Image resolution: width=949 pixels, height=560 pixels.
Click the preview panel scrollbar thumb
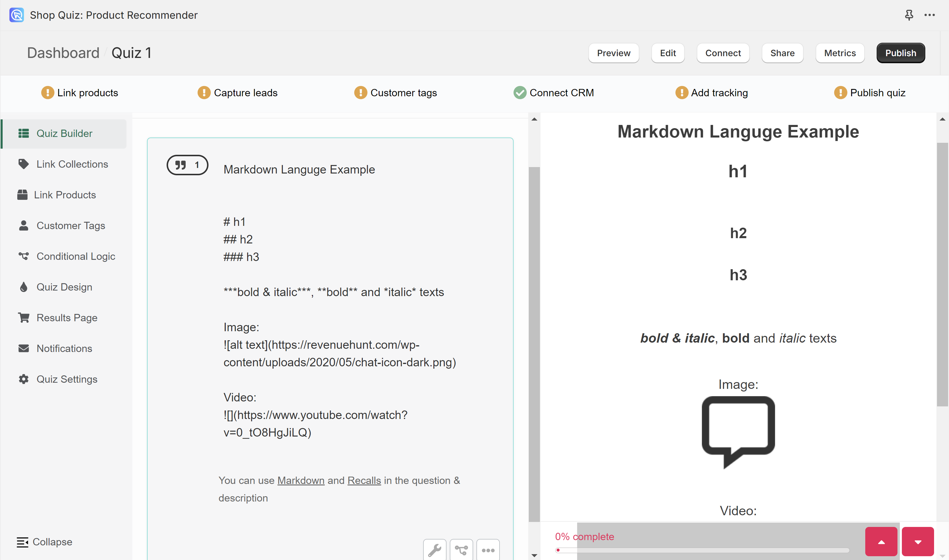(x=942, y=274)
